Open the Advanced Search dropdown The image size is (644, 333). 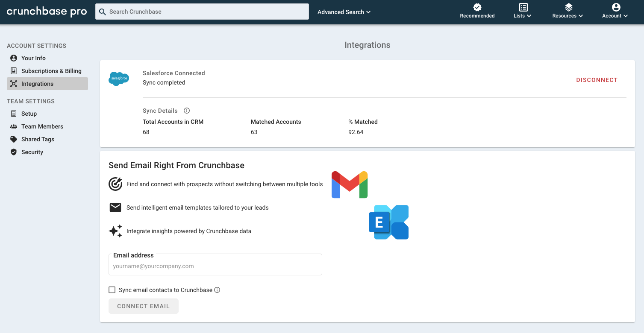pos(344,12)
